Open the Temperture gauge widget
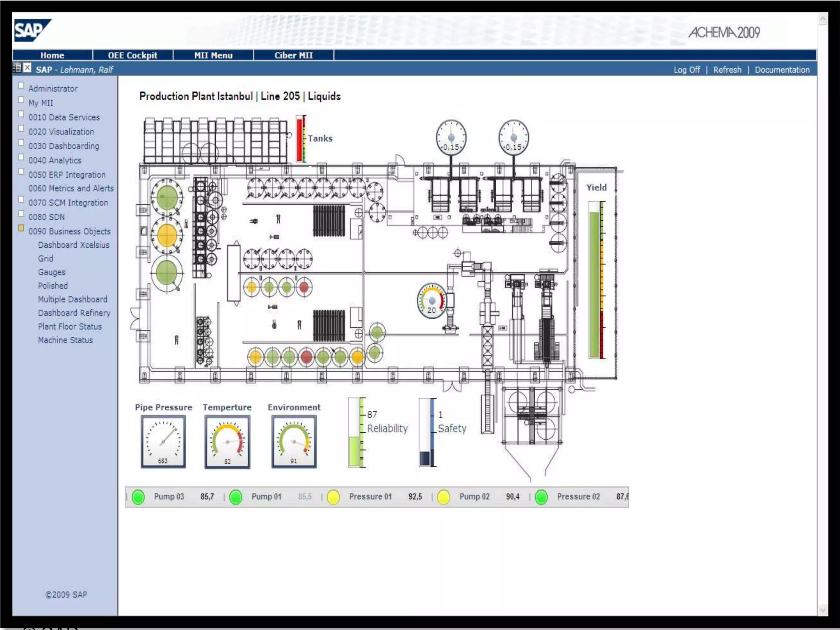 click(227, 442)
